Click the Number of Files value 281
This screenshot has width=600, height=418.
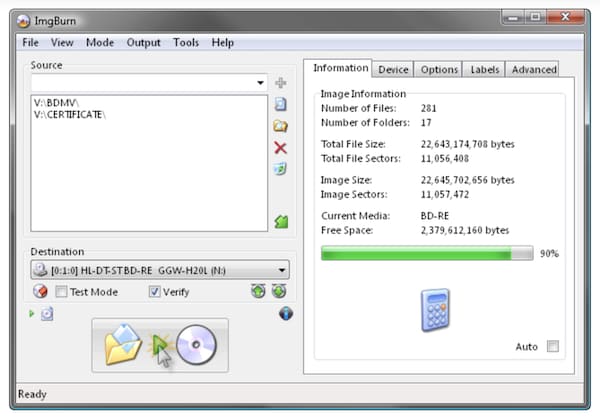(429, 108)
